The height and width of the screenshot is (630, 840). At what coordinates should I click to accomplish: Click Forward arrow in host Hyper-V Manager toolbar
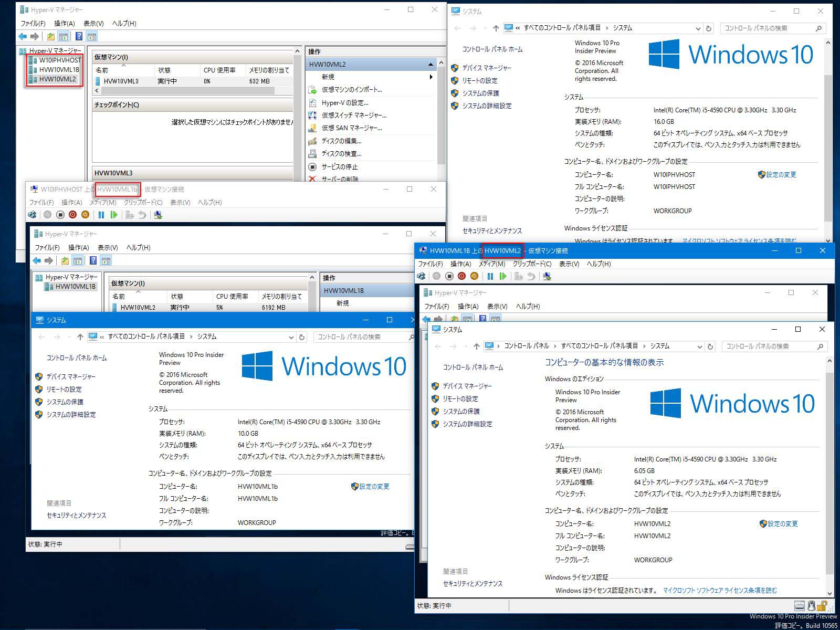tap(35, 36)
